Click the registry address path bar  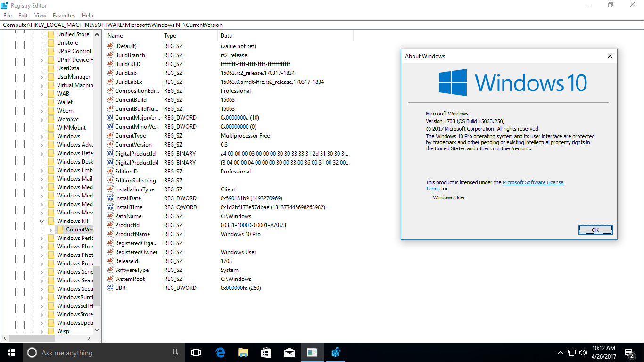(322, 25)
